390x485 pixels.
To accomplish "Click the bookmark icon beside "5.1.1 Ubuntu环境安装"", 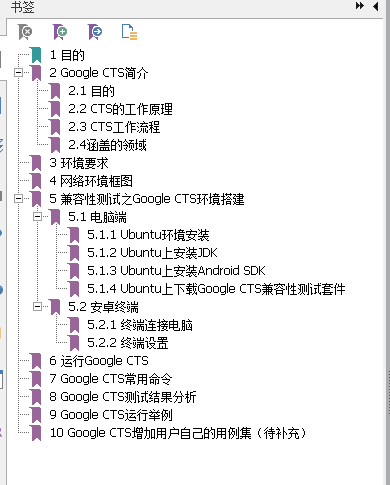I will [74, 235].
